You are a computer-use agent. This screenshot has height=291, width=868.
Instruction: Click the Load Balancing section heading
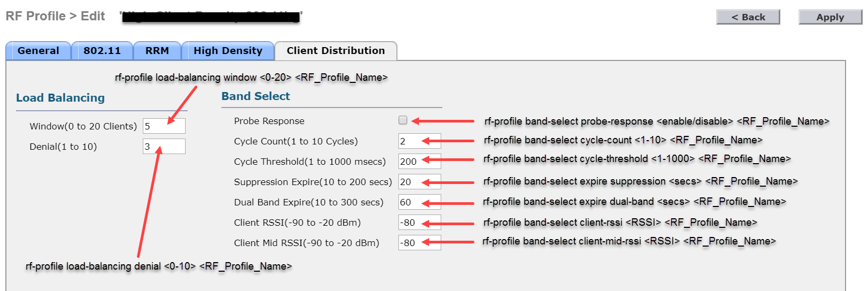[60, 98]
